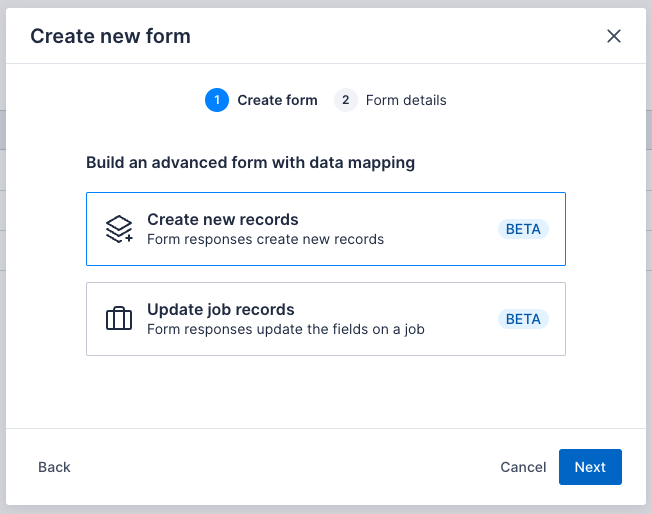Click the Next button

(x=590, y=467)
